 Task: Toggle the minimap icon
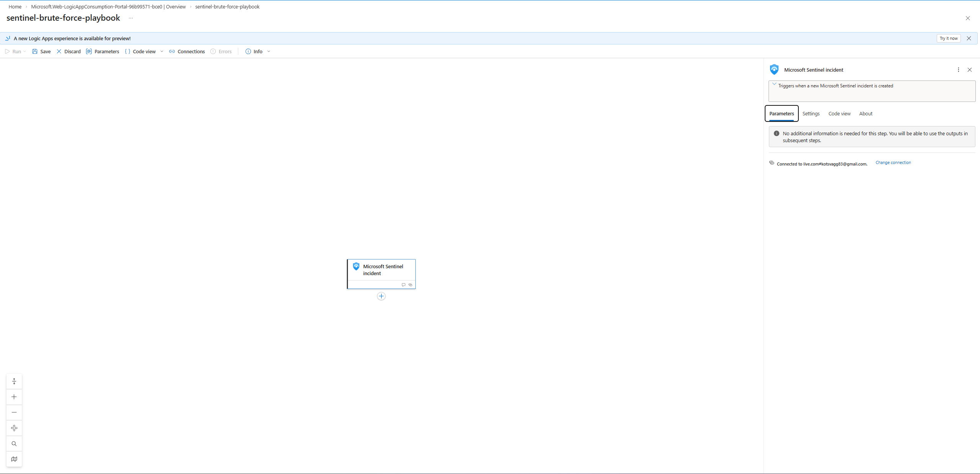coord(14,459)
